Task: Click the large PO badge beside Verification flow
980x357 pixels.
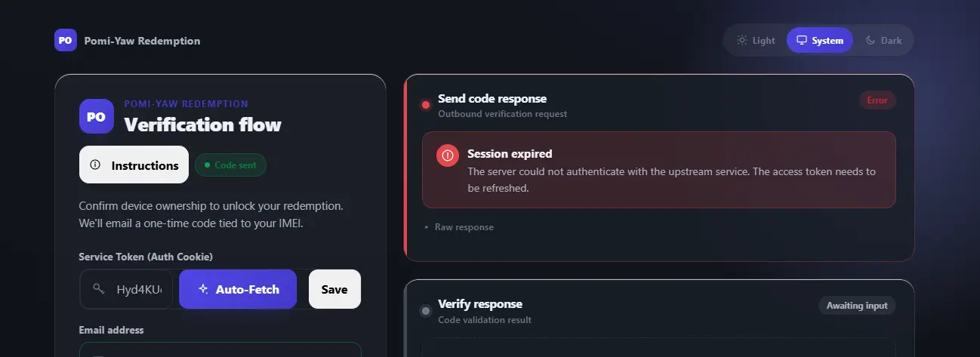Action: coord(97,116)
